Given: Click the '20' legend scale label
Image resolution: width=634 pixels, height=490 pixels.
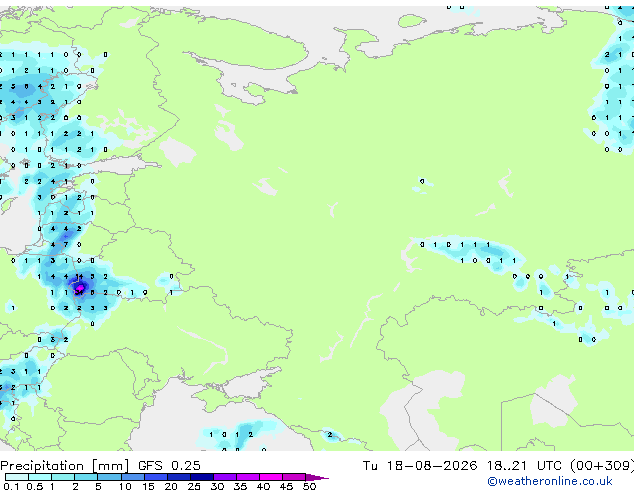Looking at the screenshot, I should click(171, 486).
